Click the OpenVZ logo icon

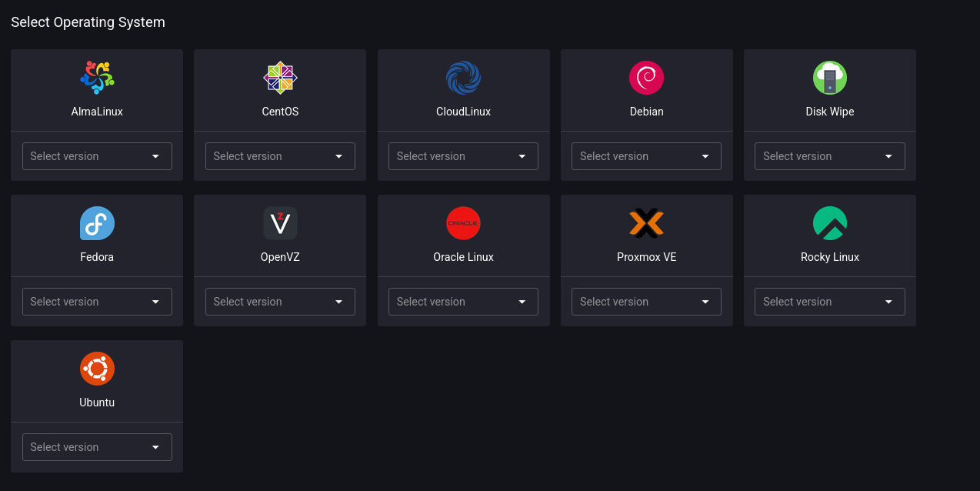coord(280,222)
